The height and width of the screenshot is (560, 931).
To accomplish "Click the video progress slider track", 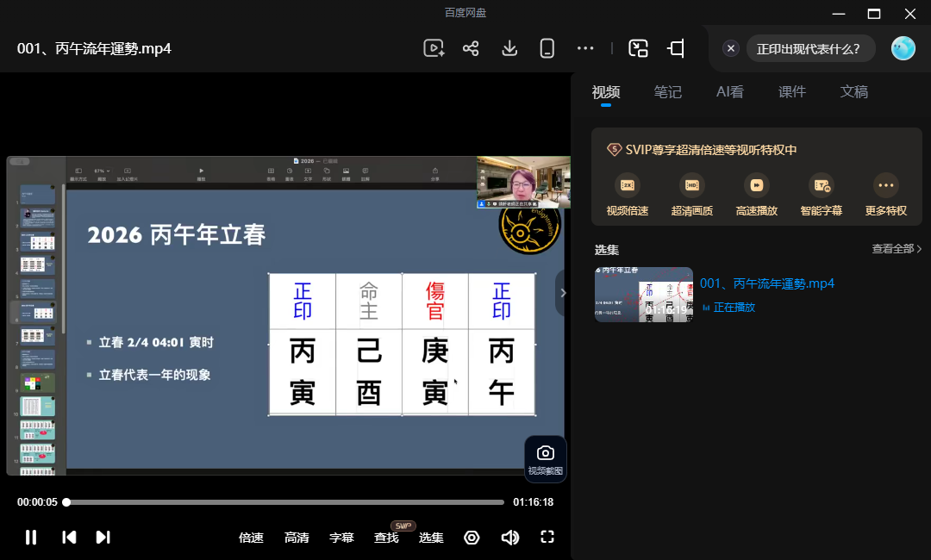I will click(285, 502).
